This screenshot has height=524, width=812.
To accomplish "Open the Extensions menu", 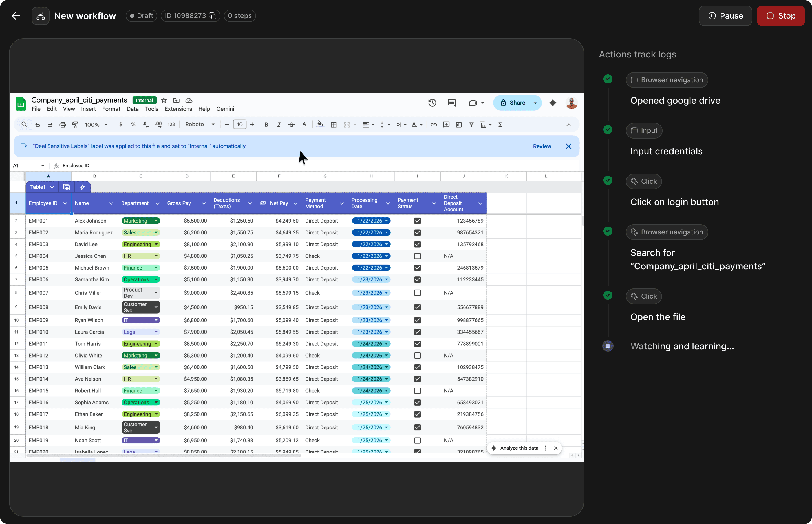I will point(178,109).
